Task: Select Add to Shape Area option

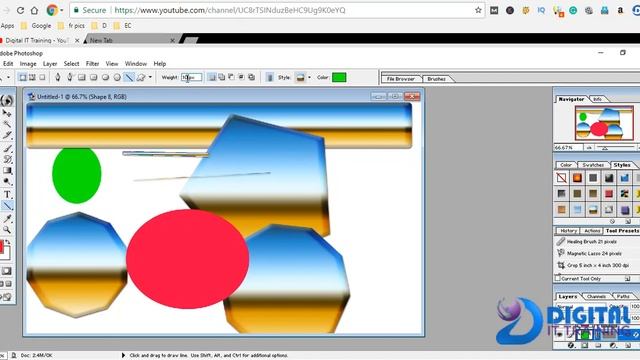Action: coord(222,77)
